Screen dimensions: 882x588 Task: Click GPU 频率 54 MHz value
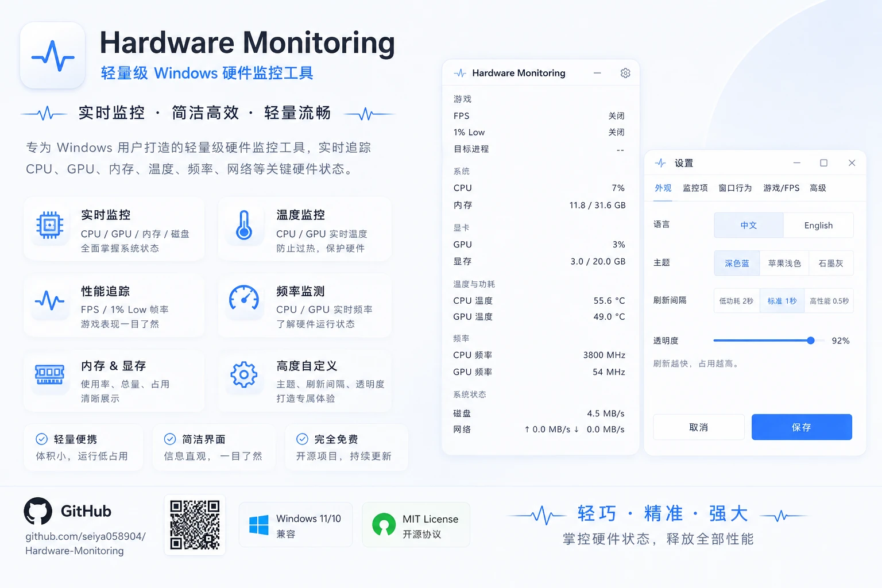(609, 372)
